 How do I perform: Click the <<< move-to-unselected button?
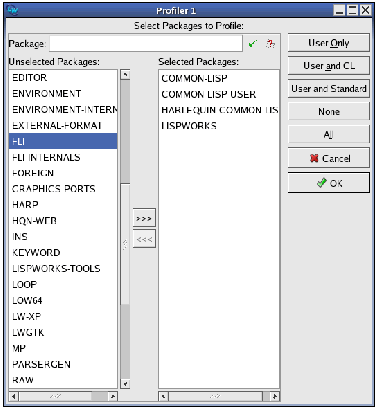tap(144, 239)
